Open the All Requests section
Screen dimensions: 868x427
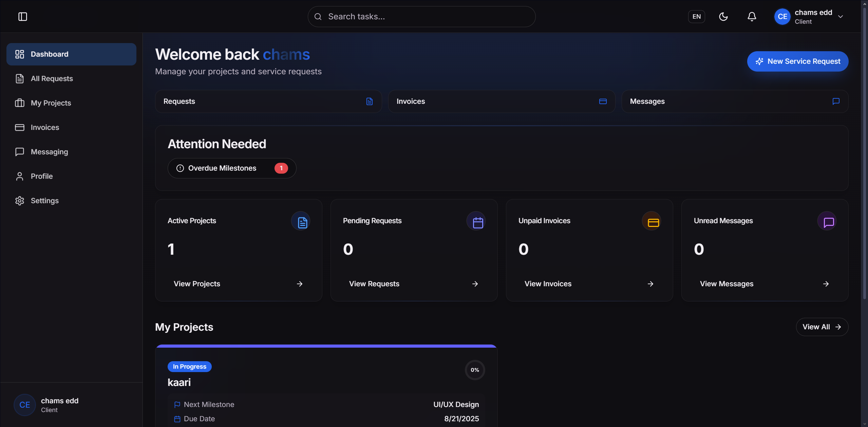52,78
